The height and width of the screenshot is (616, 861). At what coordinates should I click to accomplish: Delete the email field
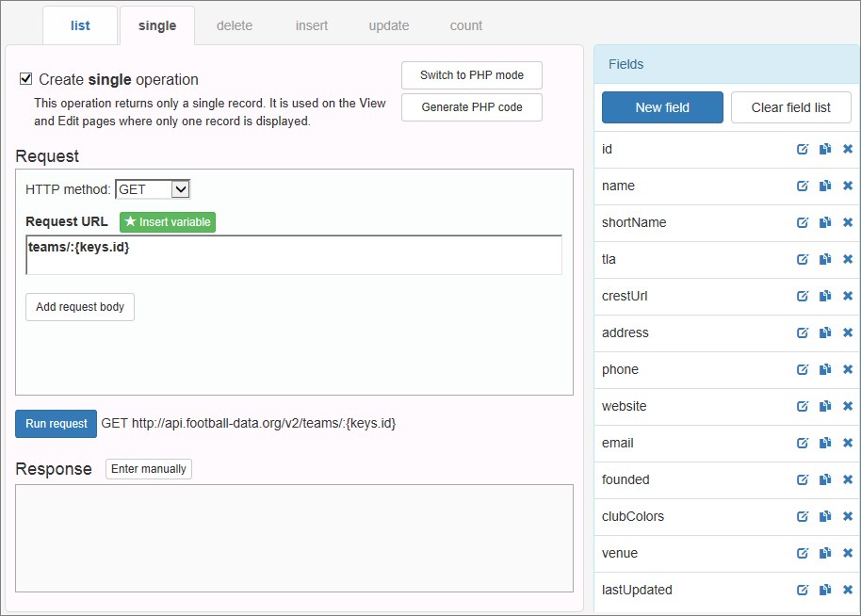point(847,443)
